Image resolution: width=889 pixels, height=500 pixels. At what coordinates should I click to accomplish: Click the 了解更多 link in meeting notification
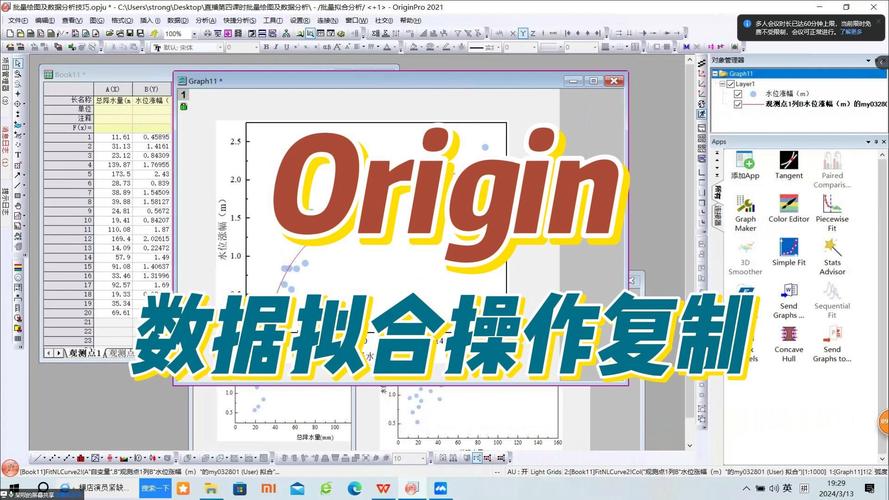pyautogui.click(x=850, y=32)
